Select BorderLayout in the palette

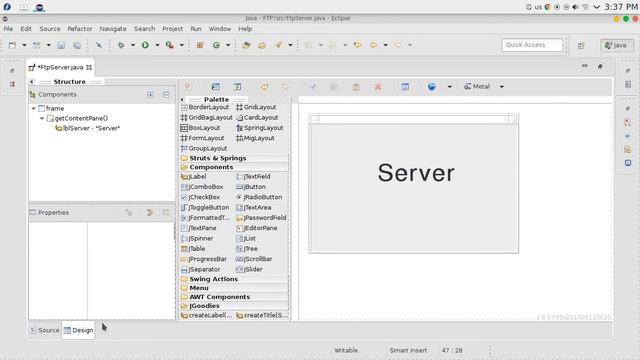tap(205, 107)
